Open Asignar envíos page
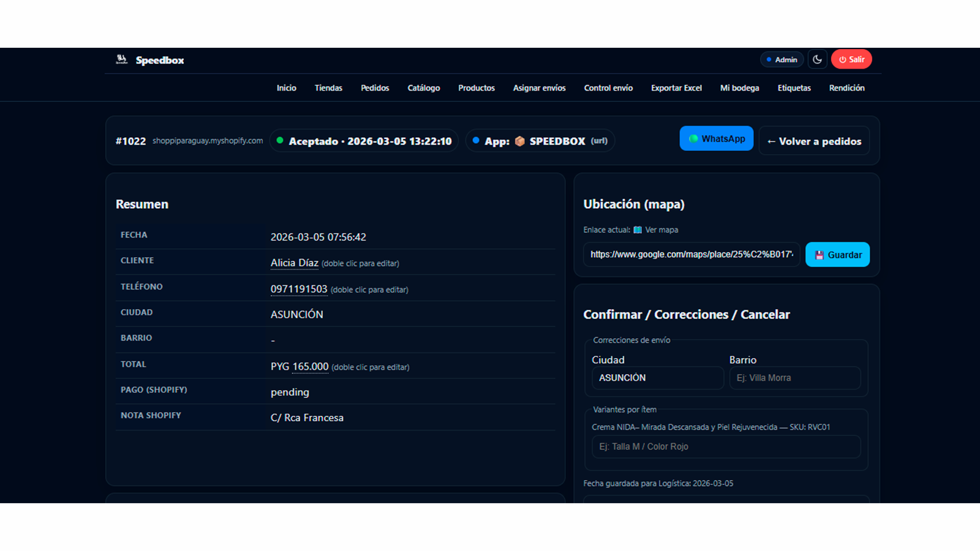This screenshot has height=551, width=980. click(540, 88)
